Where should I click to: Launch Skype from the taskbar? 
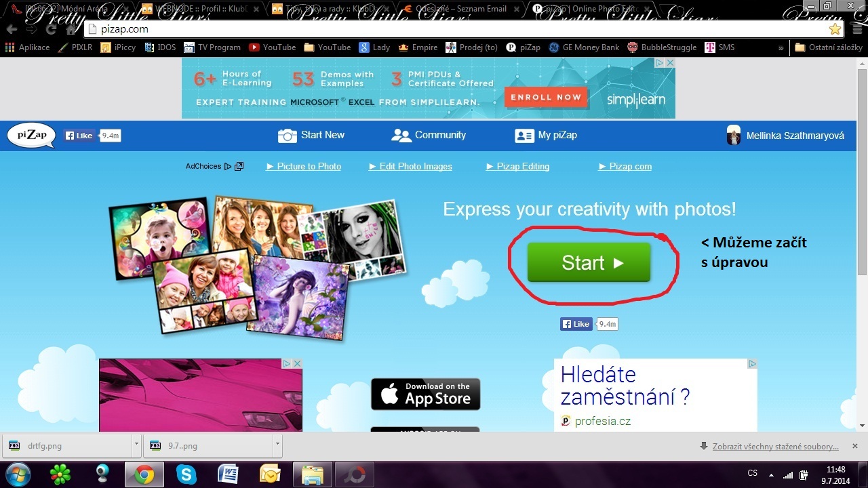click(186, 473)
